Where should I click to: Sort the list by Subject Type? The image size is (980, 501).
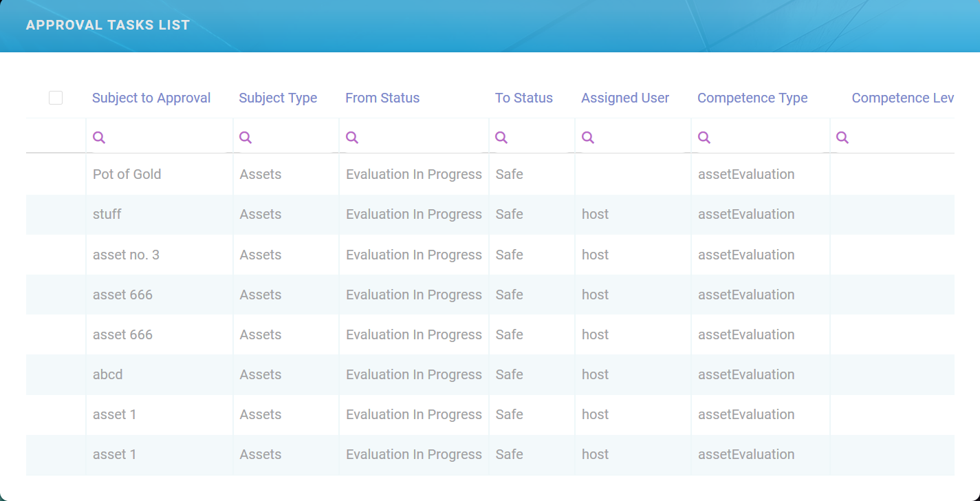click(x=278, y=98)
